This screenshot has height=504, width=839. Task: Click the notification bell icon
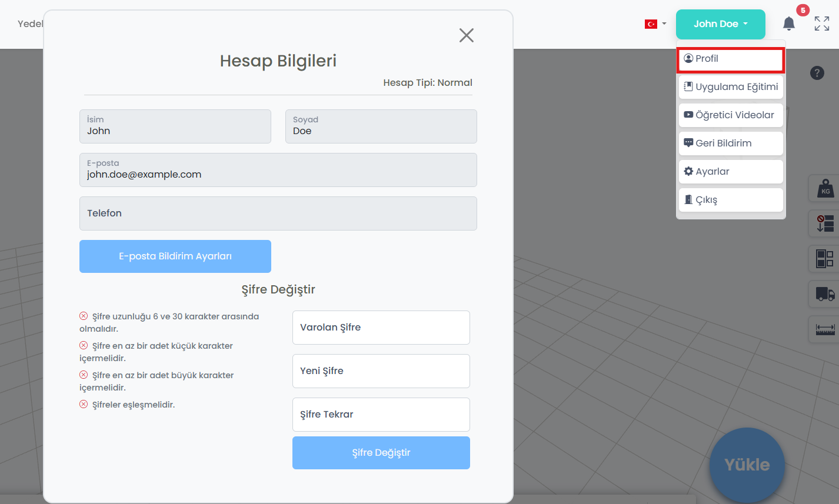(788, 24)
